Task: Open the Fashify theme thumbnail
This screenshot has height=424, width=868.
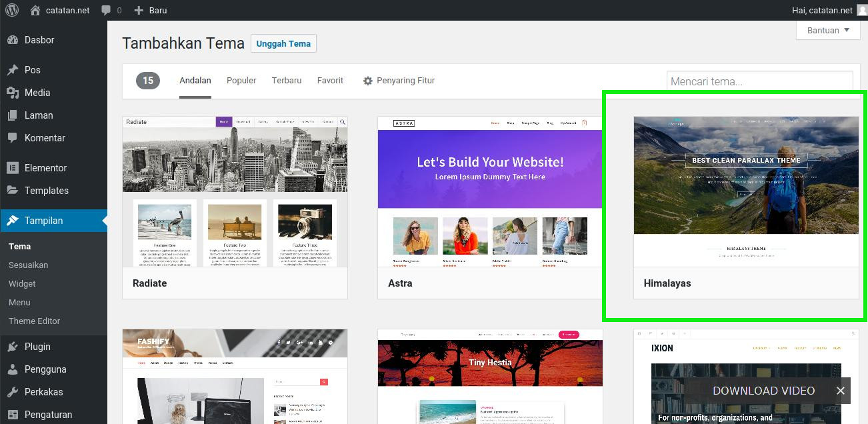Action: pos(235,377)
